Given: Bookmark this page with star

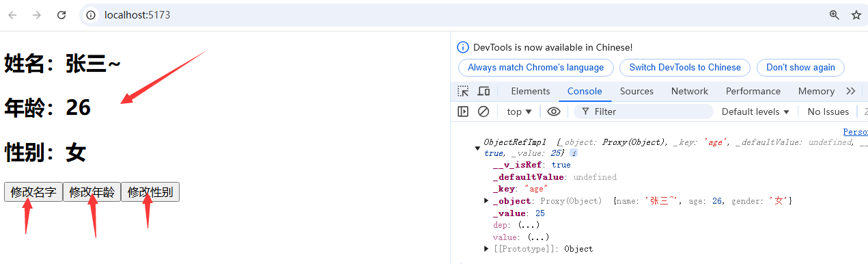Looking at the screenshot, I should [856, 15].
